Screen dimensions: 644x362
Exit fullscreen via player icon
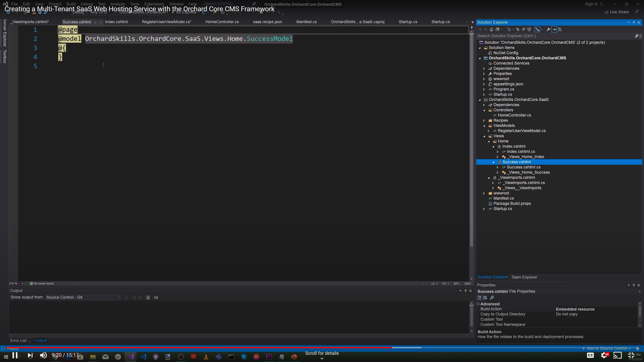click(x=631, y=355)
